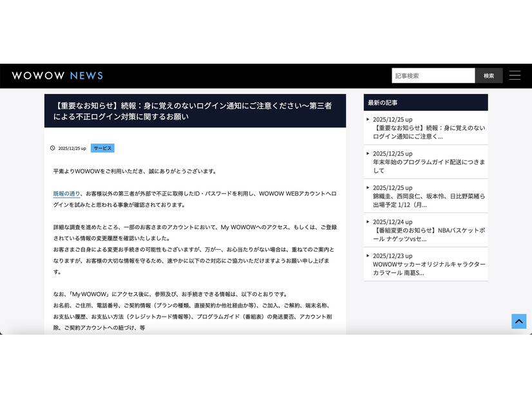The width and height of the screenshot is (532, 399).
Task: Expand the 年末年始プログラムガイド entry arrow
Action: point(368,153)
